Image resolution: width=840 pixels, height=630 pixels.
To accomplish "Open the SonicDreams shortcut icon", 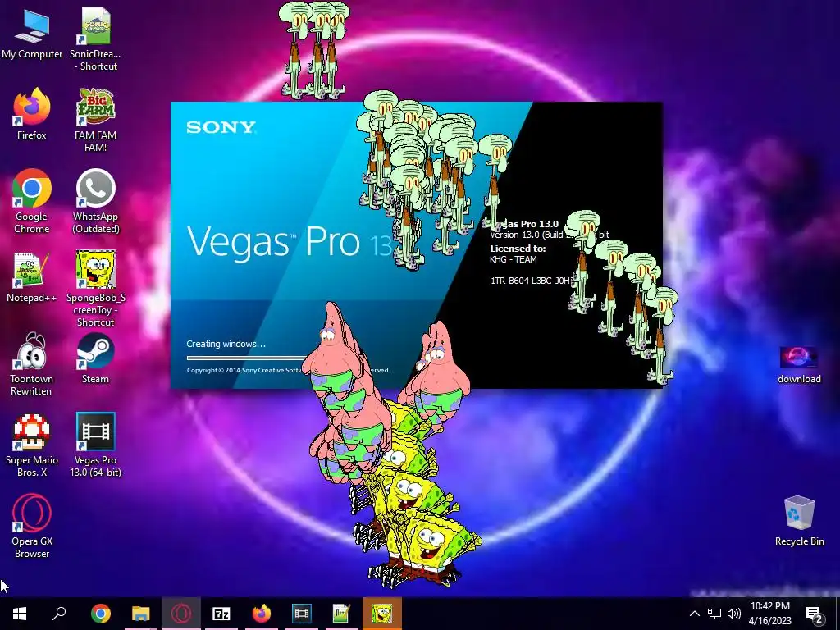I will pyautogui.click(x=95, y=40).
